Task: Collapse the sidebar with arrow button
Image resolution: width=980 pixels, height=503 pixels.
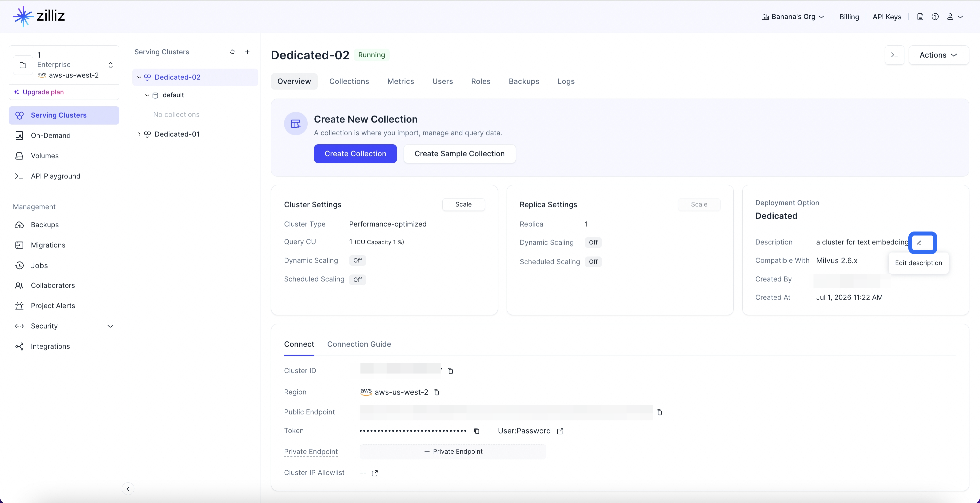Action: 128,489
